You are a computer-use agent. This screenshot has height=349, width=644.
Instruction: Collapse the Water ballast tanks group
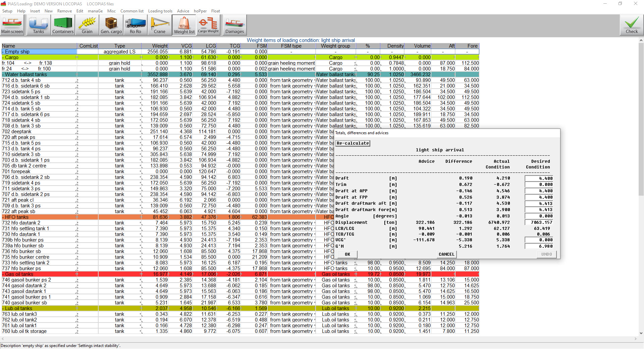point(3,74)
